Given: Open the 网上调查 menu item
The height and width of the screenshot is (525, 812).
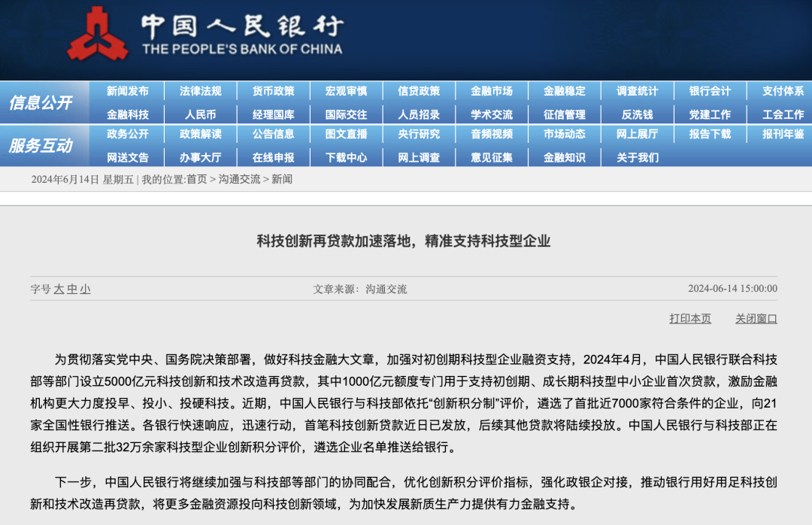Looking at the screenshot, I should click(x=420, y=157).
